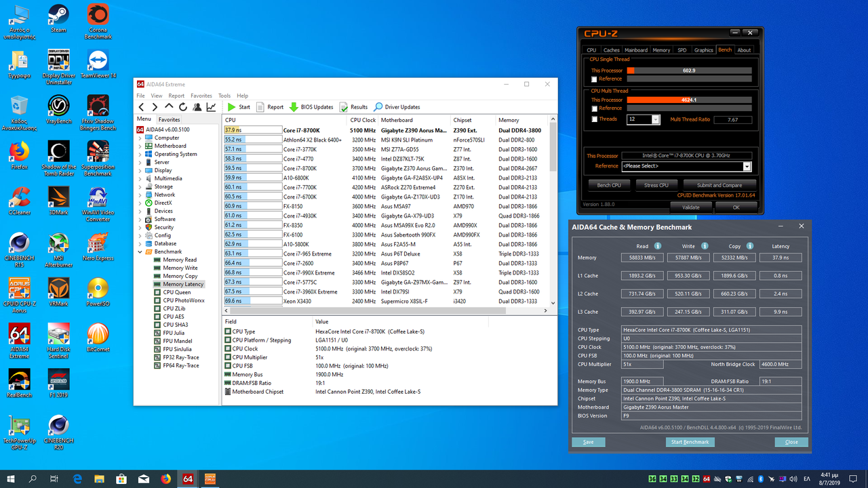Expand the Display tree node

[140, 170]
